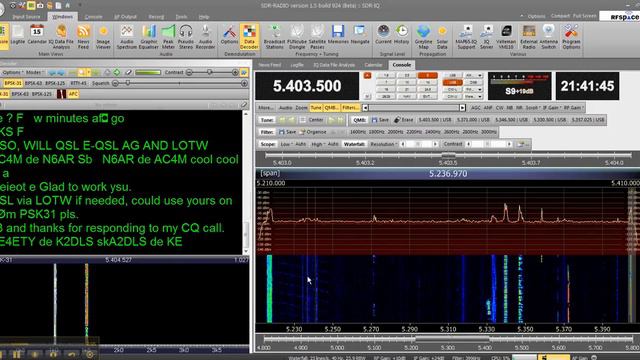Open the Help ribbon tab

(204, 17)
